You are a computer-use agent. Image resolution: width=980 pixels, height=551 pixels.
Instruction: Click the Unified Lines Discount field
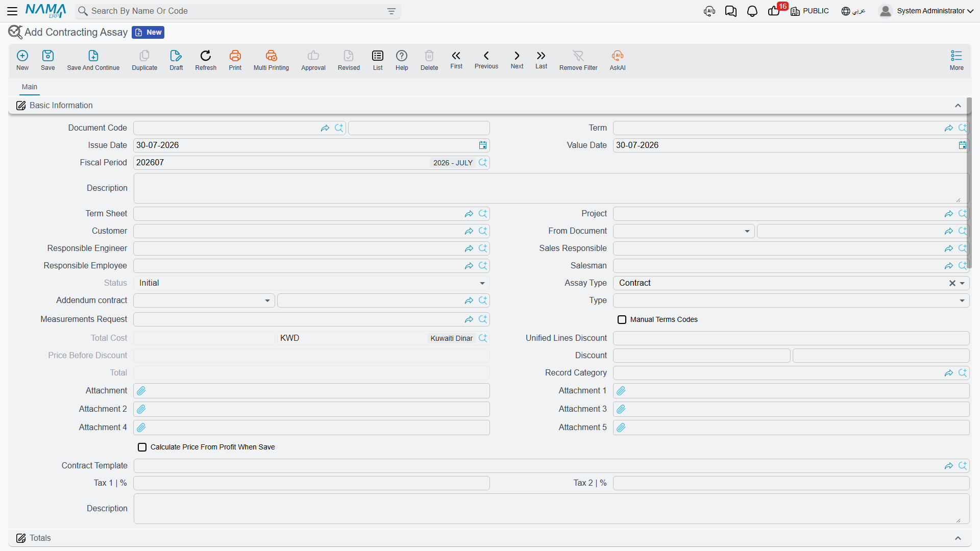791,338
